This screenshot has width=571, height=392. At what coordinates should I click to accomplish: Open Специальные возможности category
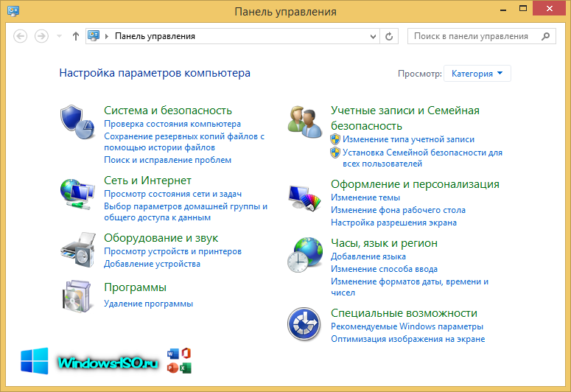[x=404, y=313]
